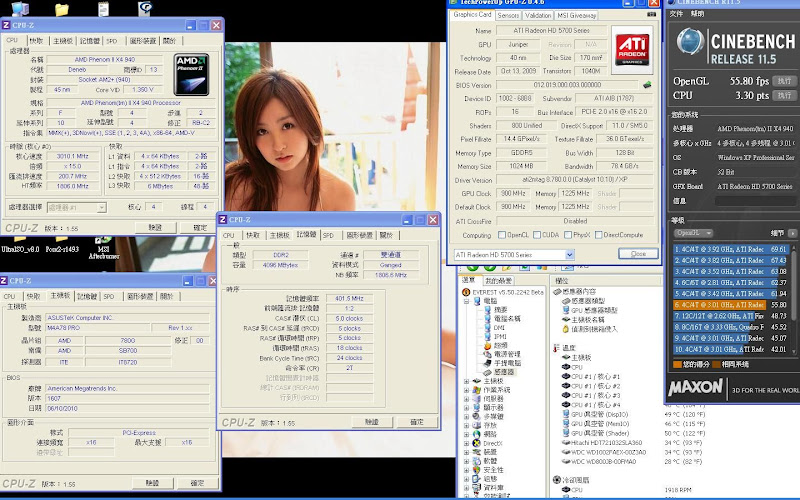Click the GPU Clock 900 MHz field in GPU-Z
Screen dimensions: 800x500
(x=513, y=193)
